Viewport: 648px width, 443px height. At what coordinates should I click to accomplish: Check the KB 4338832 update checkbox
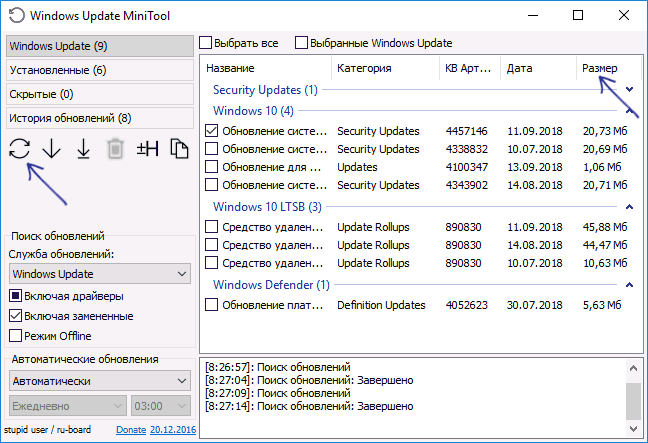point(212,148)
